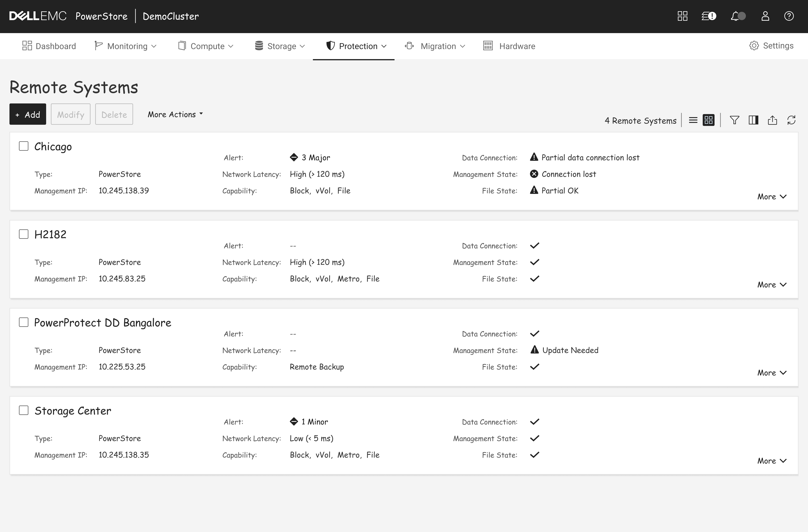Expand More for PowerProtect DD Bangalore

click(772, 373)
